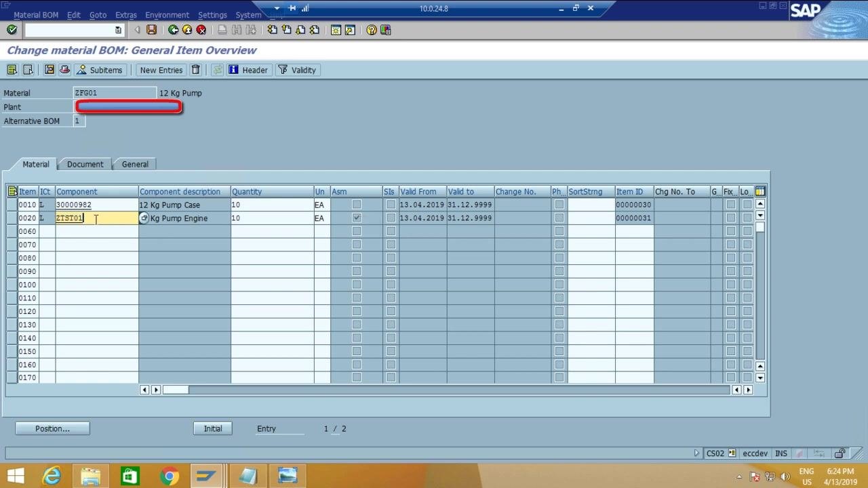The height and width of the screenshot is (488, 868).
Task: Click the Initial button
Action: click(x=213, y=428)
